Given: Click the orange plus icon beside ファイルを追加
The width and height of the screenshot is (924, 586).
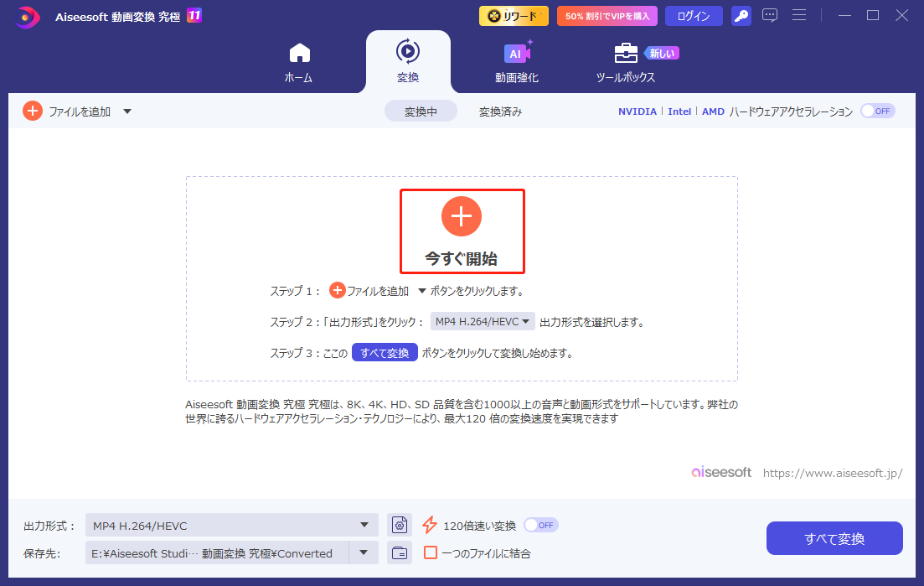Looking at the screenshot, I should coord(32,110).
